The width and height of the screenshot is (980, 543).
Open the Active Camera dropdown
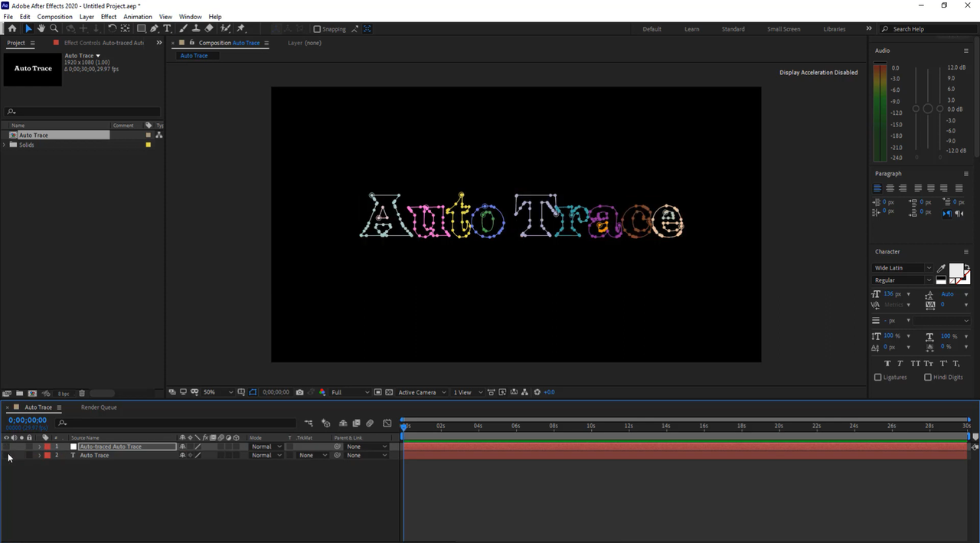click(422, 392)
